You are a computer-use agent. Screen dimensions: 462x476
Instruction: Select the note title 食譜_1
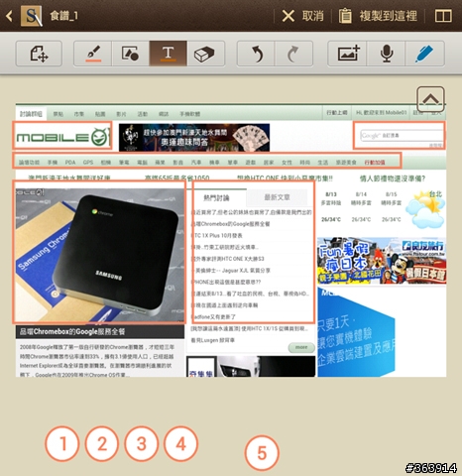point(64,16)
